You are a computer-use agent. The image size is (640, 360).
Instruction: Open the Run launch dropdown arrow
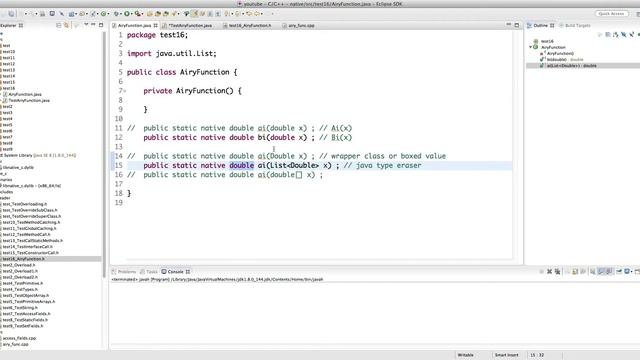pyautogui.click(x=131, y=14)
